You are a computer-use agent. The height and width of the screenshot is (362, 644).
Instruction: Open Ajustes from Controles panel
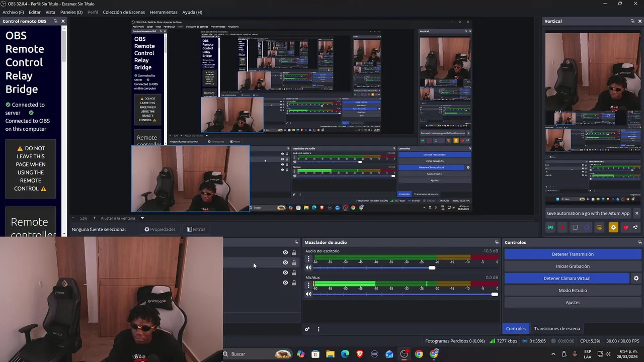point(573,303)
